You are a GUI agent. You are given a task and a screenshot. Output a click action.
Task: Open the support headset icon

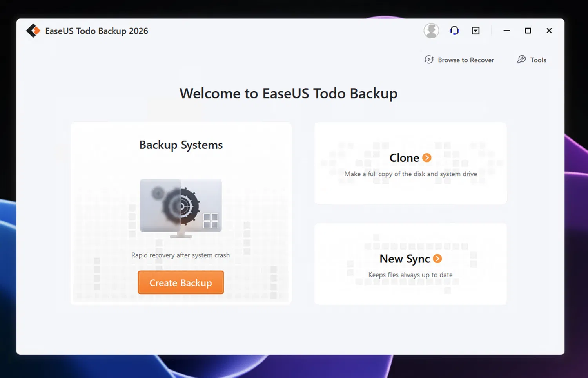point(454,31)
